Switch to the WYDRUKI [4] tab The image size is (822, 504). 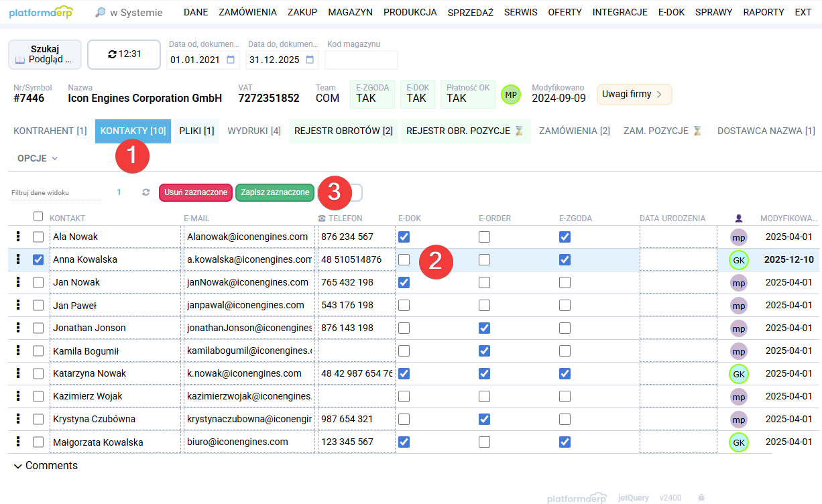[x=253, y=131]
